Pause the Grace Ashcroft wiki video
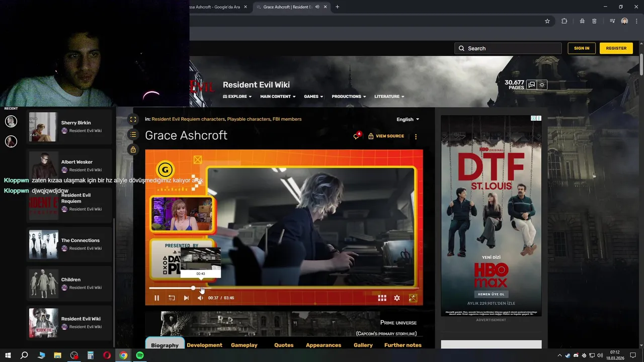The width and height of the screenshot is (644, 362). click(156, 298)
